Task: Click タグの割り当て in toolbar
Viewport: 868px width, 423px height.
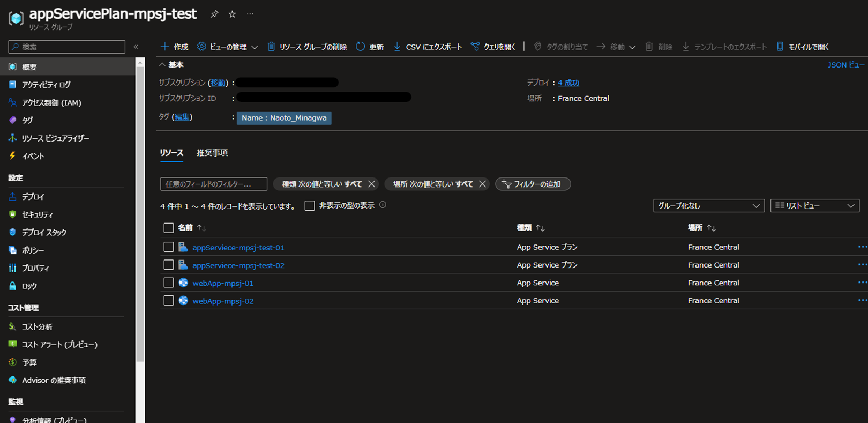Action: click(560, 47)
